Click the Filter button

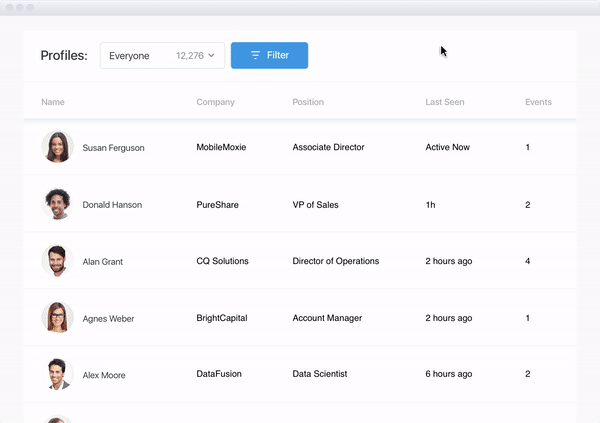[269, 56]
